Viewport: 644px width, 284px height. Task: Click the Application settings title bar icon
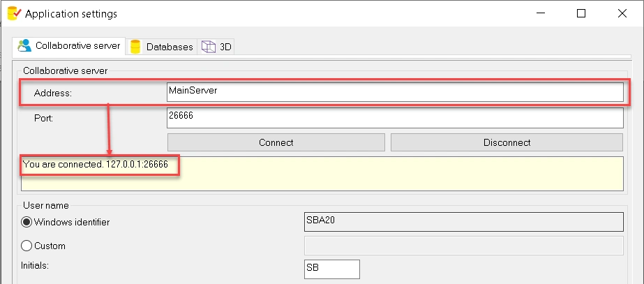(x=13, y=13)
